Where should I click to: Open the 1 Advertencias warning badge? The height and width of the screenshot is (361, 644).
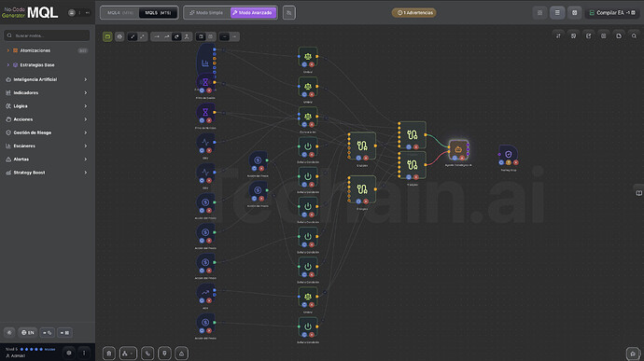[x=414, y=13]
